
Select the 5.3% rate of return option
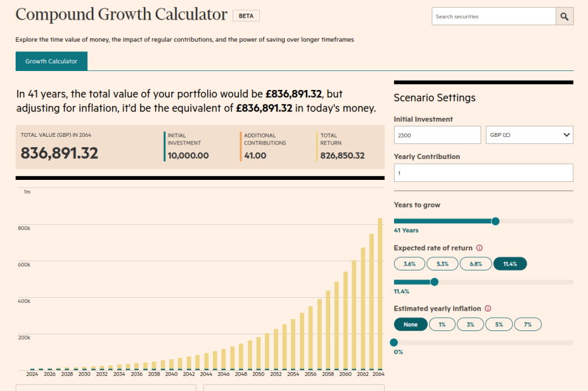click(x=443, y=264)
